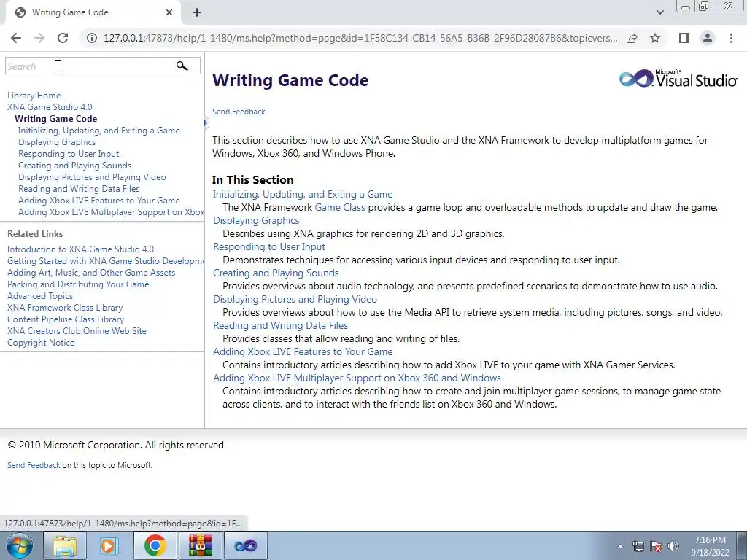Open the Windows Start menu
The width and height of the screenshot is (747, 560).
[20, 545]
